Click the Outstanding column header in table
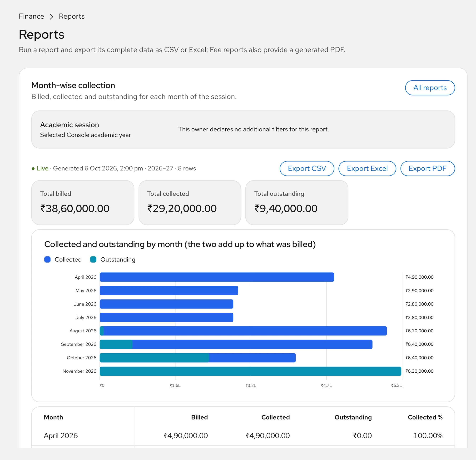This screenshot has height=460, width=476. pyautogui.click(x=353, y=417)
